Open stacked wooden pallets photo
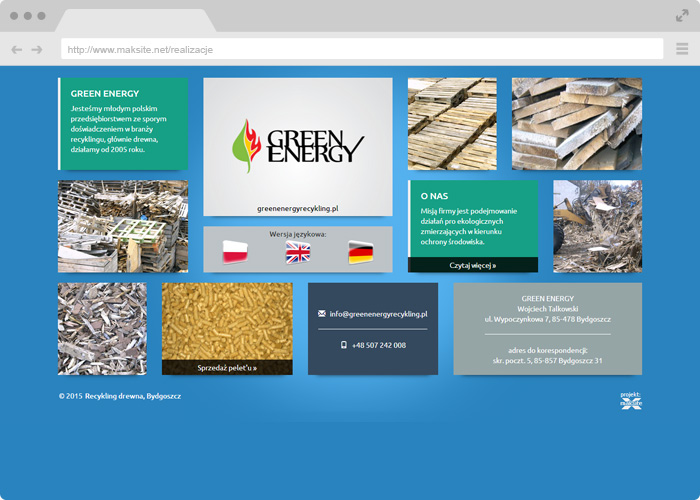Viewport: 700px width, 500px height. click(x=452, y=124)
